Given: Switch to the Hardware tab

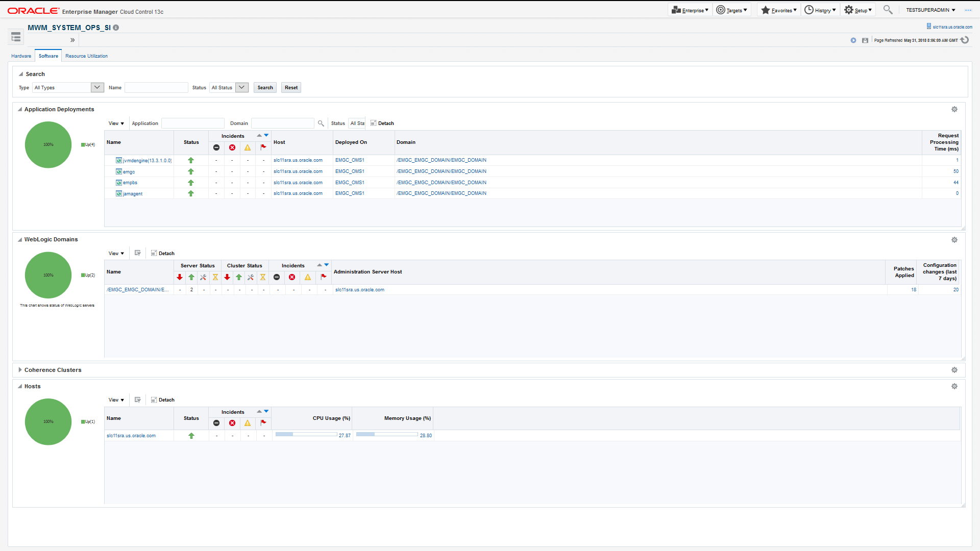Looking at the screenshot, I should tap(21, 56).
